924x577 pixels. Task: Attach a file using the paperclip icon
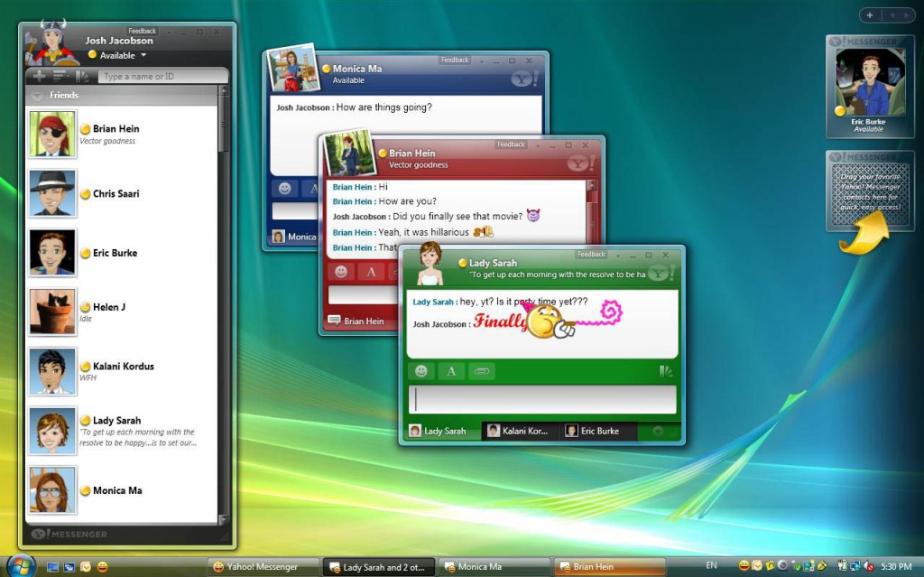[x=481, y=370]
